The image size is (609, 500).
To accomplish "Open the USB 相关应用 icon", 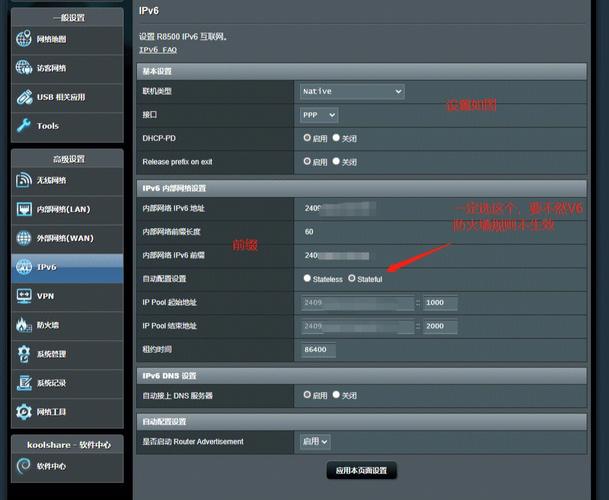I will (x=24, y=97).
